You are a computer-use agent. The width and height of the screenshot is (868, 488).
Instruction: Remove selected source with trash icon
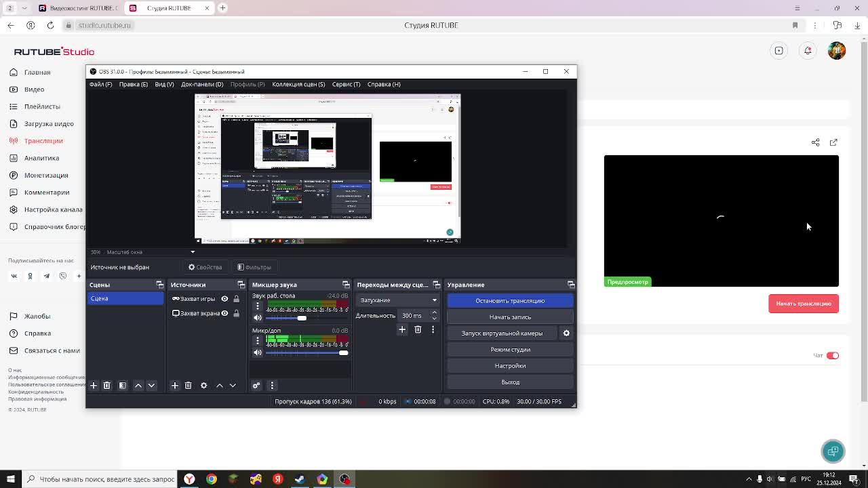[x=188, y=386]
